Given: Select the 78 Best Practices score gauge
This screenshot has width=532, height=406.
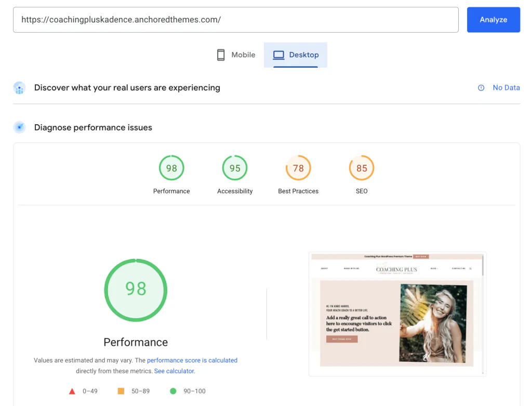Looking at the screenshot, I should coord(298,168).
